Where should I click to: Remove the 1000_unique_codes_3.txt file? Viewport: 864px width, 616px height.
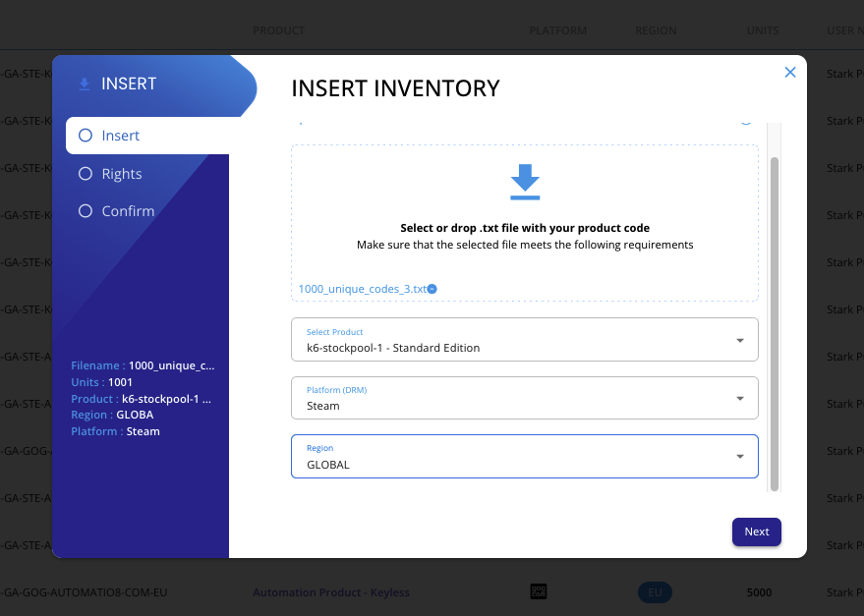pos(432,289)
